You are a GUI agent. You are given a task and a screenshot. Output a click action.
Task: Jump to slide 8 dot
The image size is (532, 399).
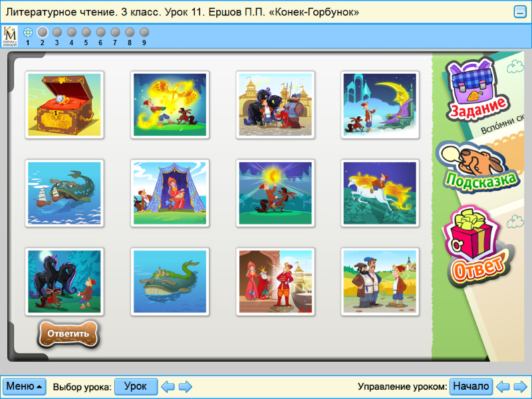(x=130, y=32)
